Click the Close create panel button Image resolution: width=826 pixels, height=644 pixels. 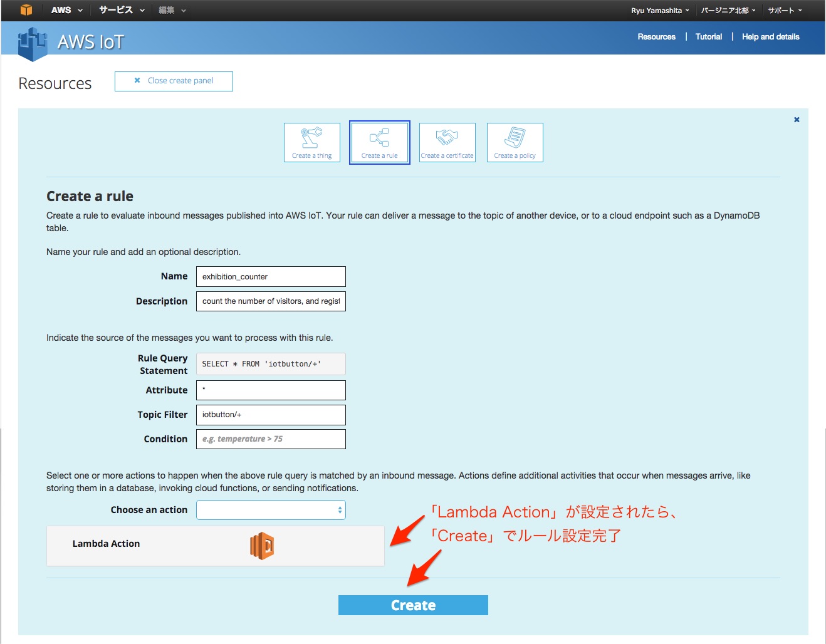point(174,81)
